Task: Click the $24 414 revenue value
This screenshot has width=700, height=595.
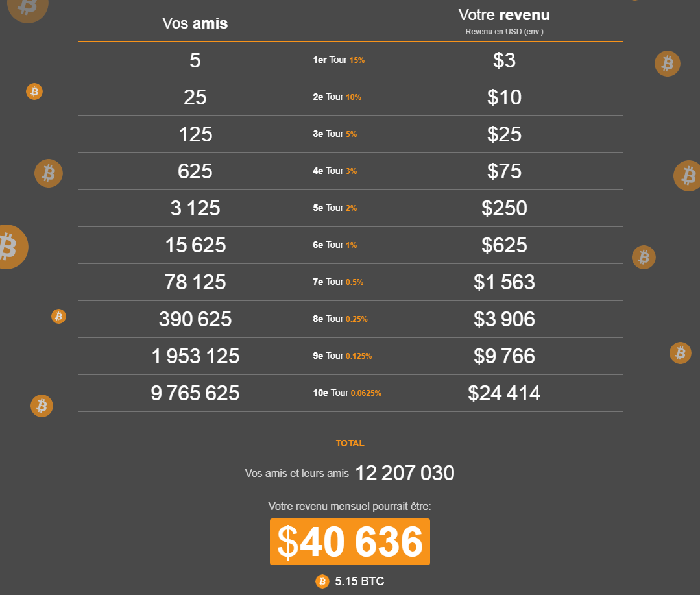Action: [x=504, y=393]
